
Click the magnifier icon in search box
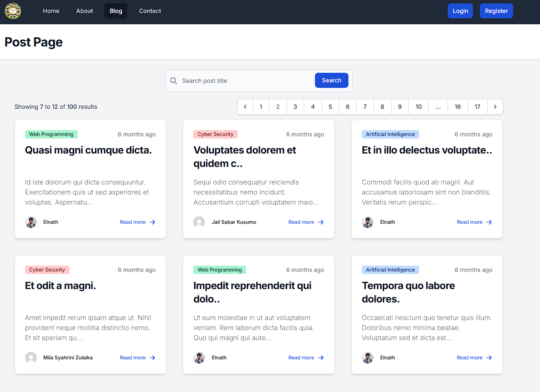[174, 81]
